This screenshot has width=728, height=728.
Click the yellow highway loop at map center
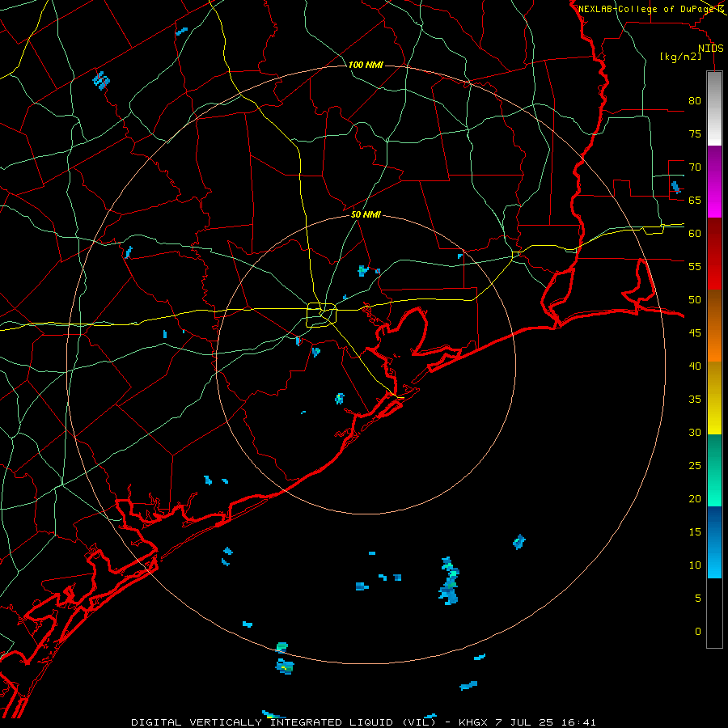tap(322, 315)
